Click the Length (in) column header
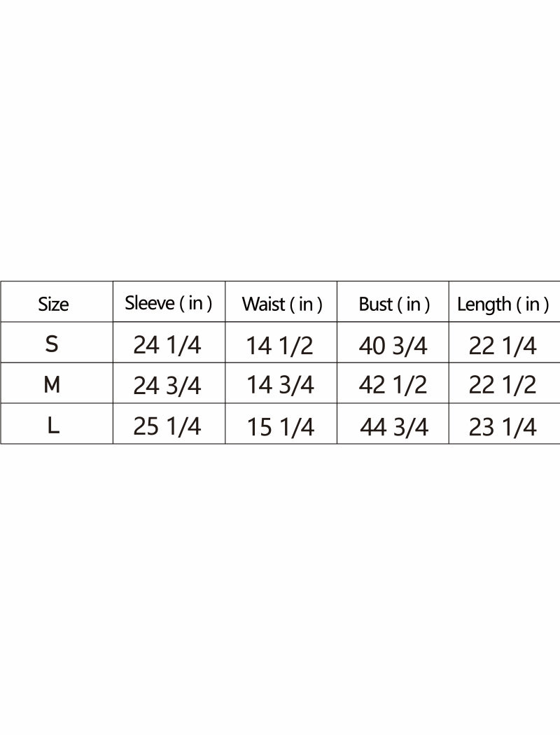The width and height of the screenshot is (560, 735). 503,304
